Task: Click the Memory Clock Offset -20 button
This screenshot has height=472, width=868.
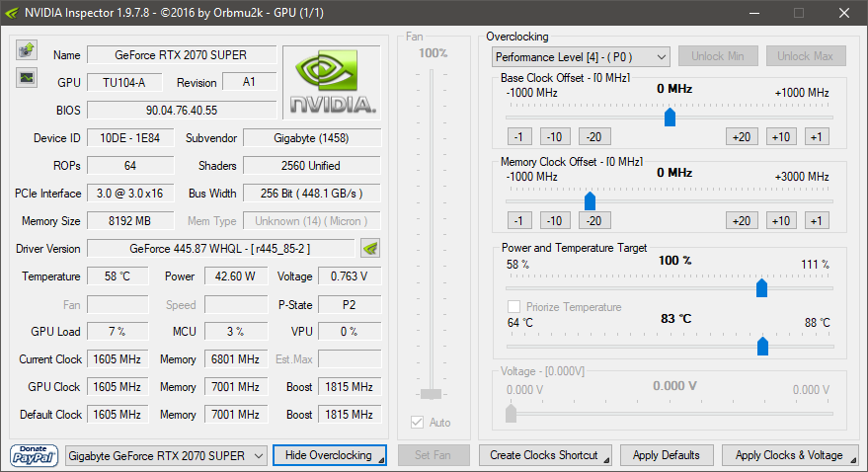Action: 594,221
